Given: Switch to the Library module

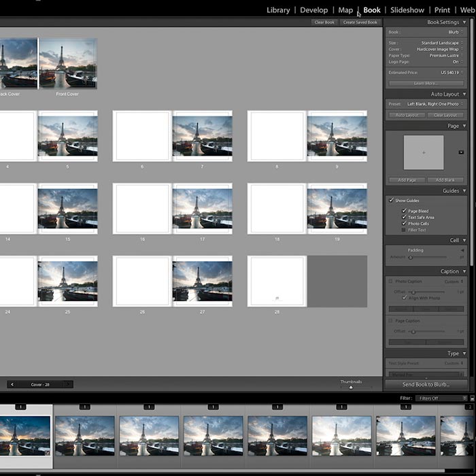Looking at the screenshot, I should (278, 10).
